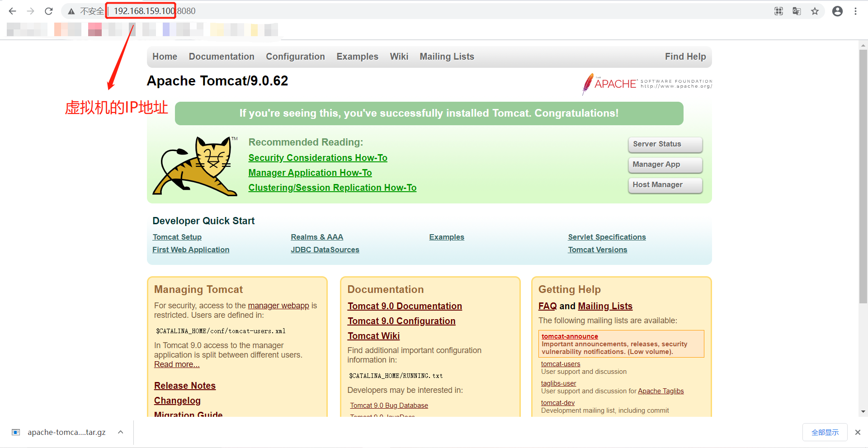Open Apache Taglibs link

[x=660, y=391]
